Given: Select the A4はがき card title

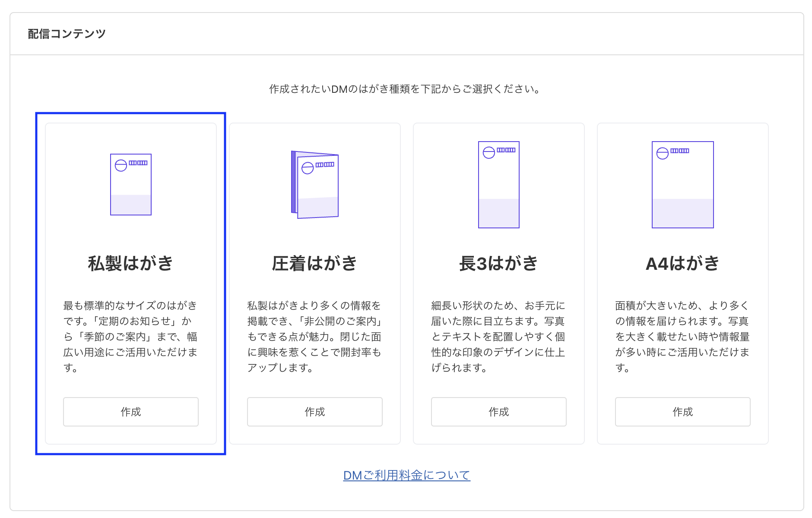Looking at the screenshot, I should (682, 263).
